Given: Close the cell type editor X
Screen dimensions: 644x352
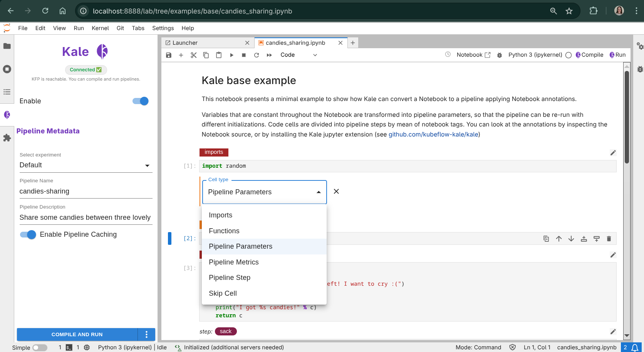Looking at the screenshot, I should (x=336, y=192).
